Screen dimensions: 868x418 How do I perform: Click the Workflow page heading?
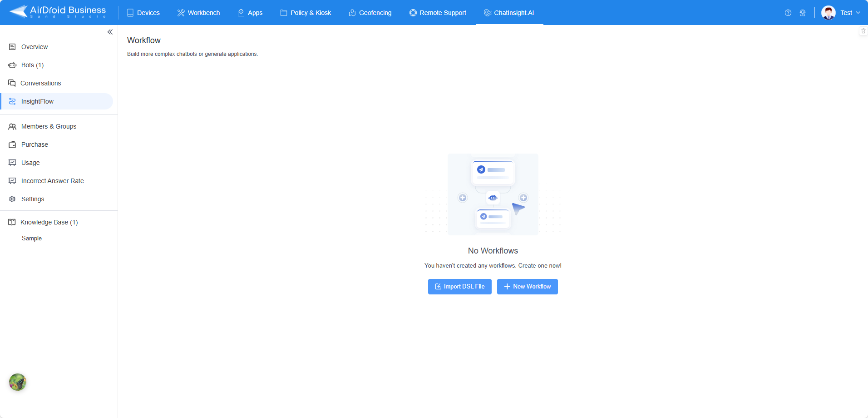(144, 40)
